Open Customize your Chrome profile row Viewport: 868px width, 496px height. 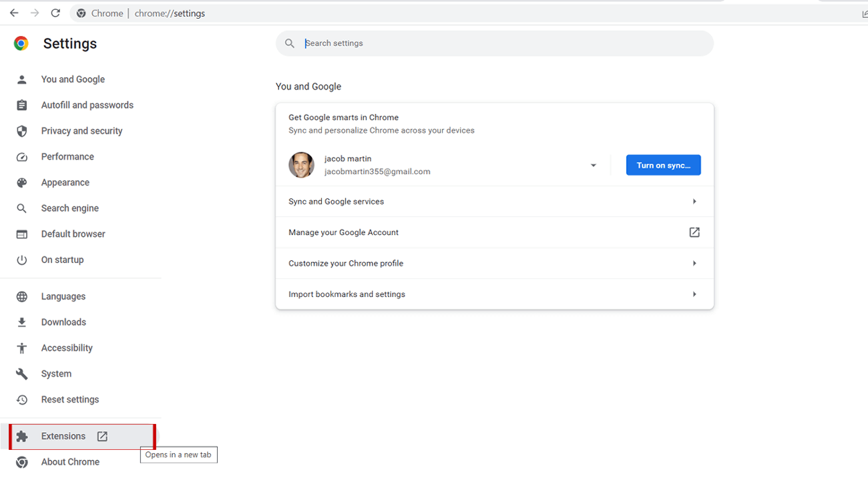pyautogui.click(x=495, y=264)
